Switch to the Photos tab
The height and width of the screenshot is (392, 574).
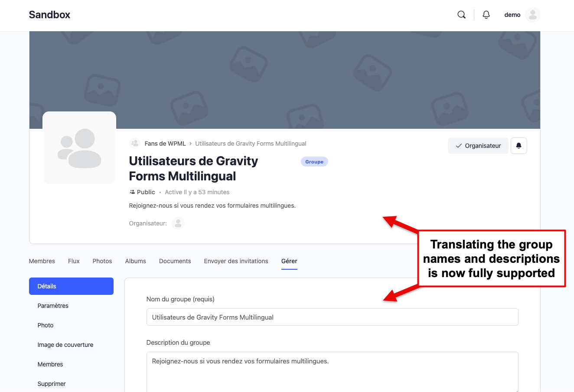(102, 261)
